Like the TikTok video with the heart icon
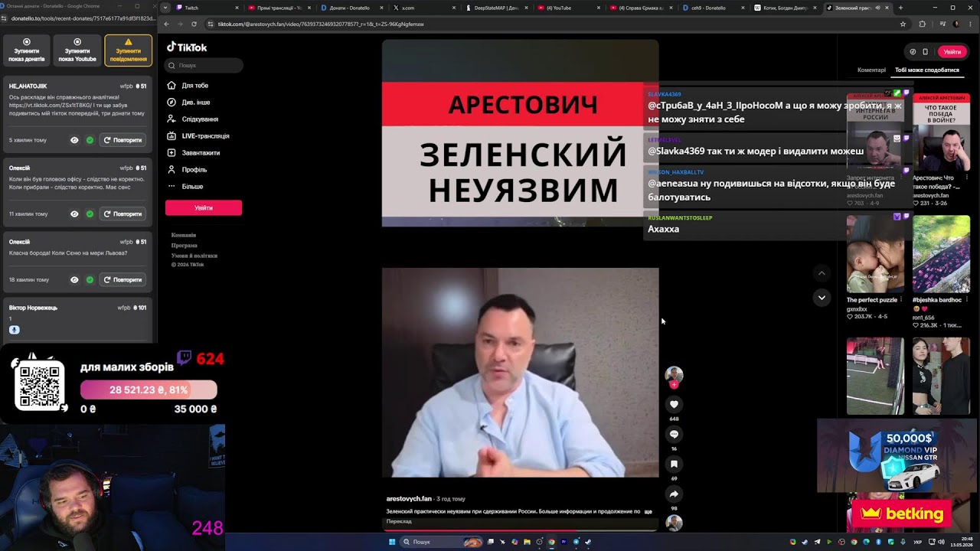 pos(674,404)
